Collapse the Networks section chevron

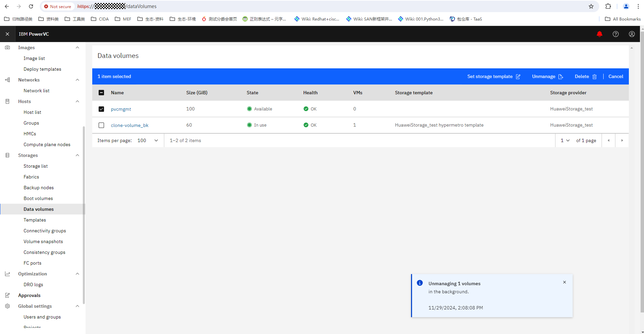coord(77,80)
